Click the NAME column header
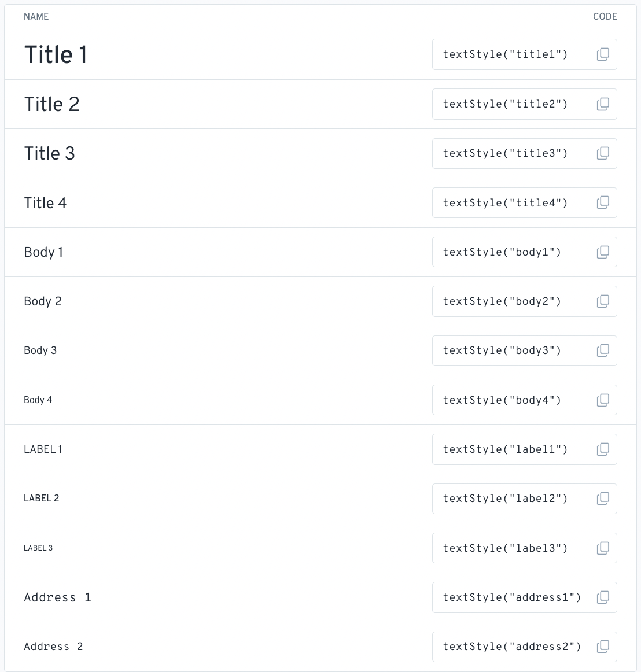 coord(36,16)
